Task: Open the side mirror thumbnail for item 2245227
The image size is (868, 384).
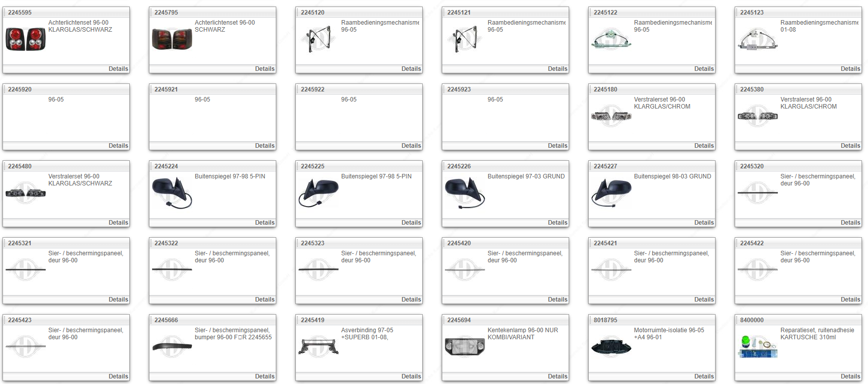Action: pyautogui.click(x=611, y=193)
